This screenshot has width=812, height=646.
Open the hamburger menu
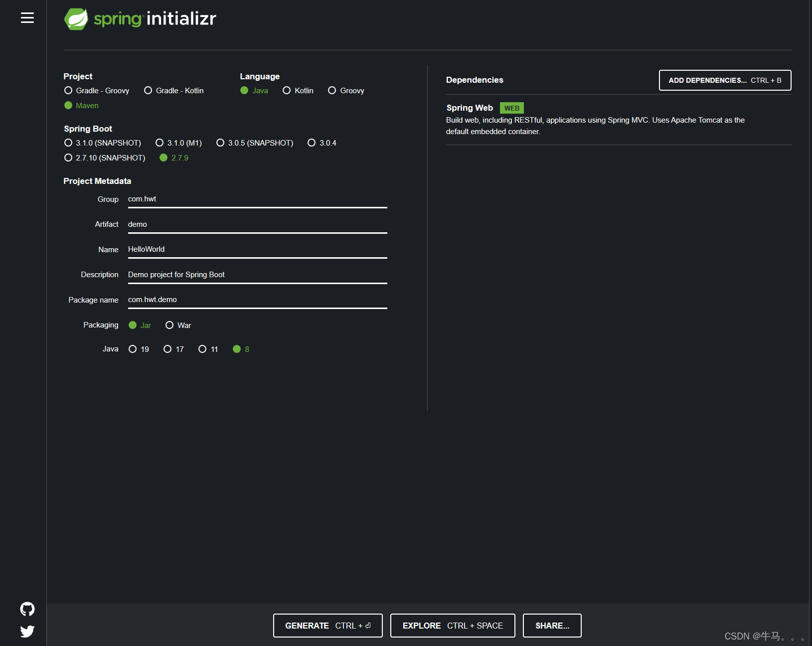(x=27, y=18)
